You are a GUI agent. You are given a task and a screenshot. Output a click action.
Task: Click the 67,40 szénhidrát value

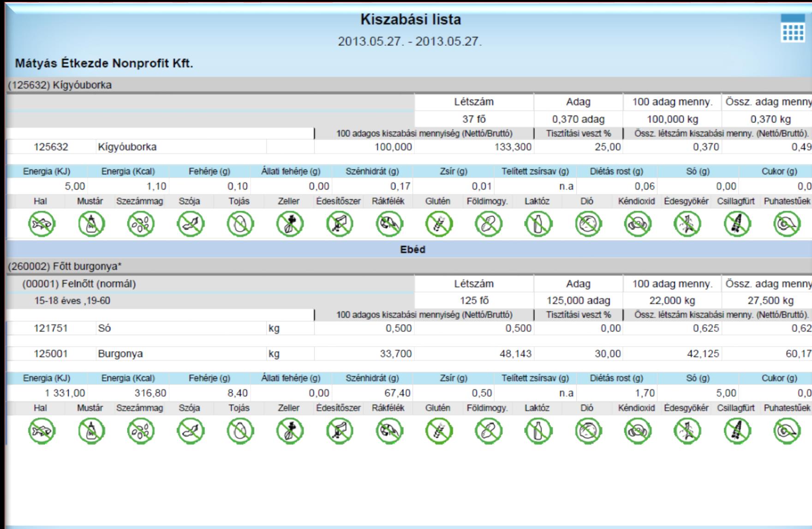[397, 393]
